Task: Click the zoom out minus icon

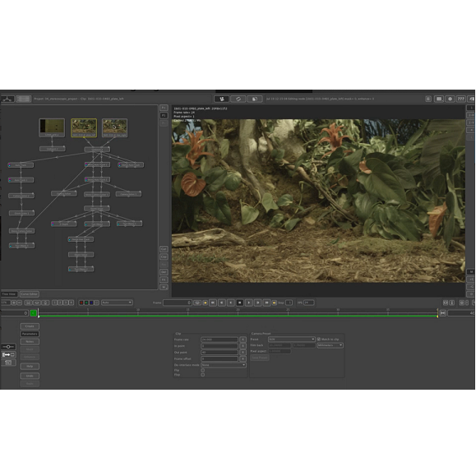Action: tap(20, 303)
